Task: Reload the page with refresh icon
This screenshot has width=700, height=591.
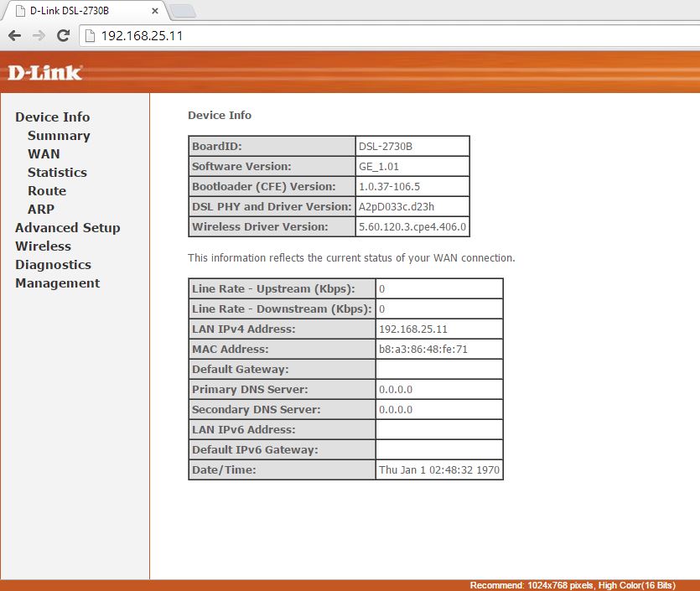Action: tap(64, 36)
